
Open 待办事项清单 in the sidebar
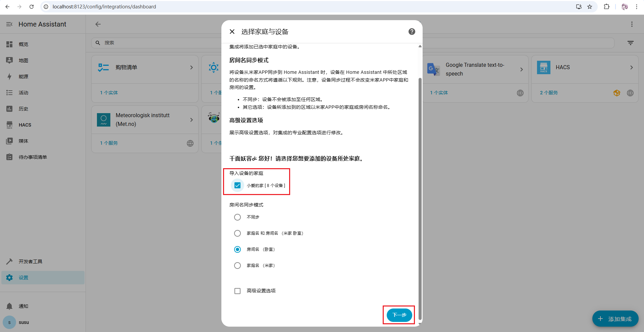tap(43, 157)
